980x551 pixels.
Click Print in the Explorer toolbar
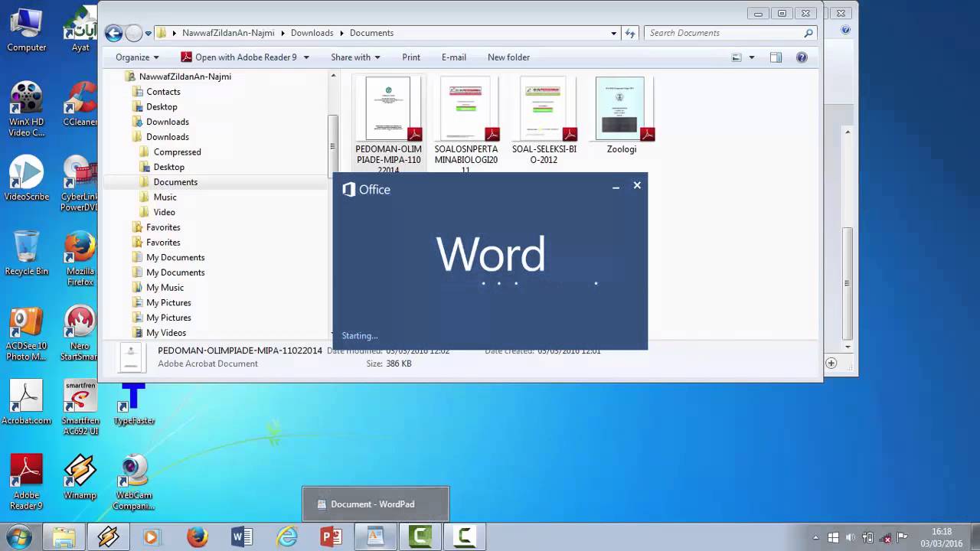(x=411, y=57)
